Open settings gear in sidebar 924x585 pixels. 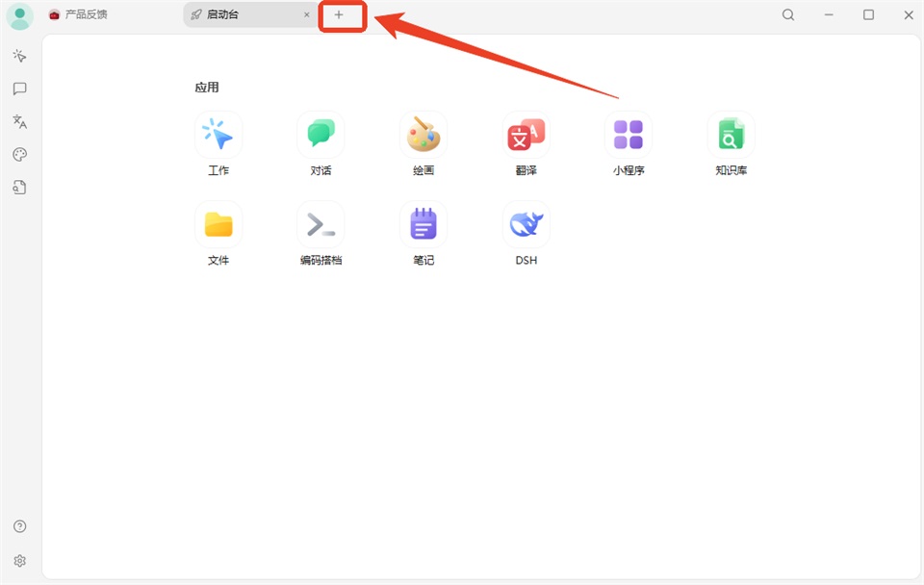click(x=19, y=560)
